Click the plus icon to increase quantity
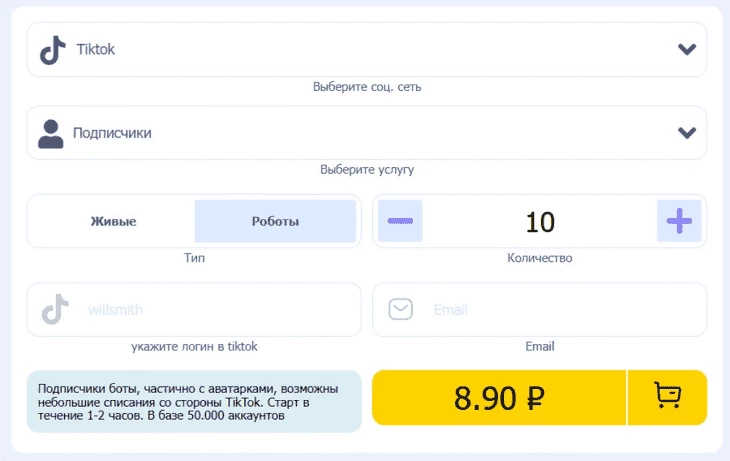Image resolution: width=730 pixels, height=461 pixels. 679,221
